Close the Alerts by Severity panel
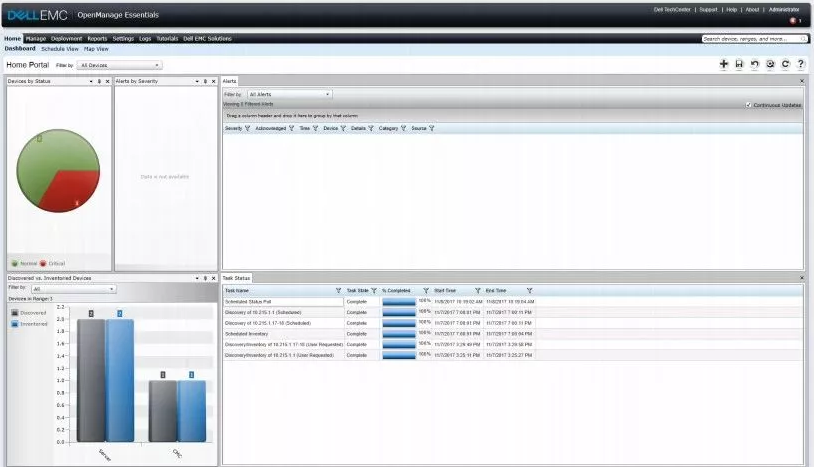The image size is (814, 467). tap(213, 81)
